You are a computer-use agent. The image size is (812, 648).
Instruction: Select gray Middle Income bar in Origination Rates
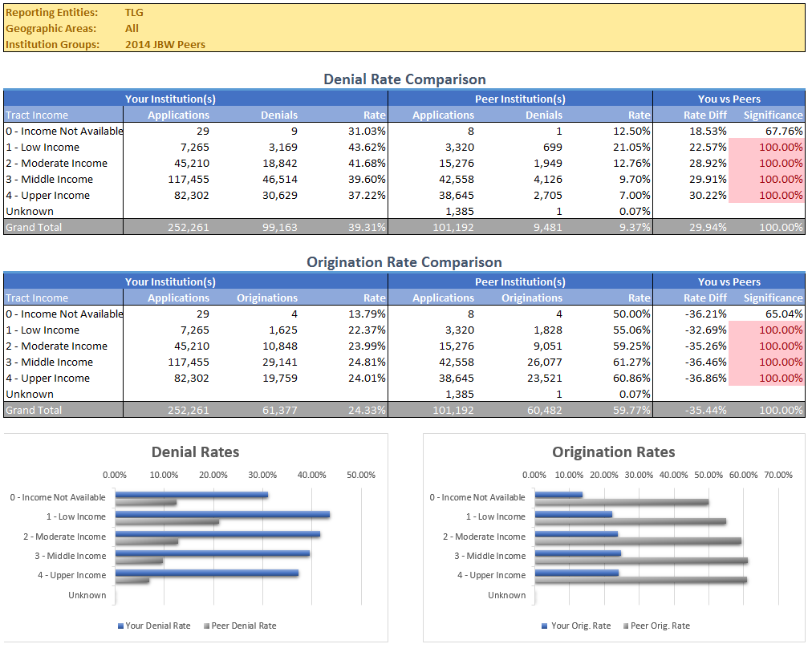(641, 561)
